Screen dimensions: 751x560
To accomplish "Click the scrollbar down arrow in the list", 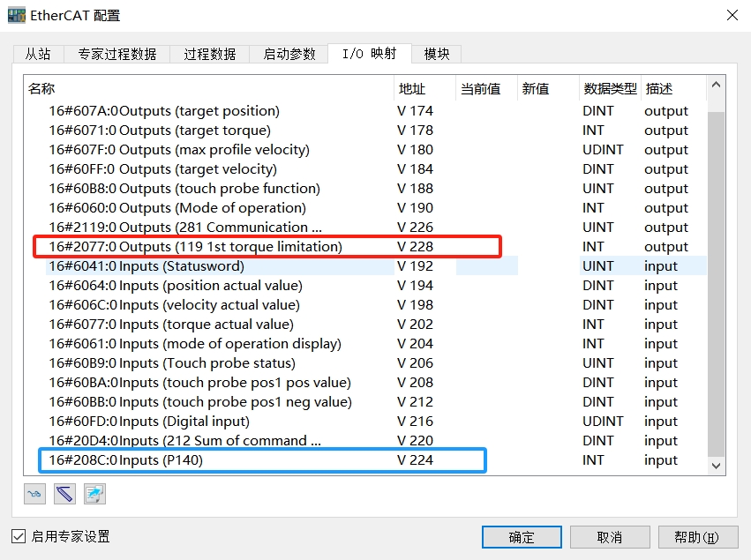I will coord(716,465).
